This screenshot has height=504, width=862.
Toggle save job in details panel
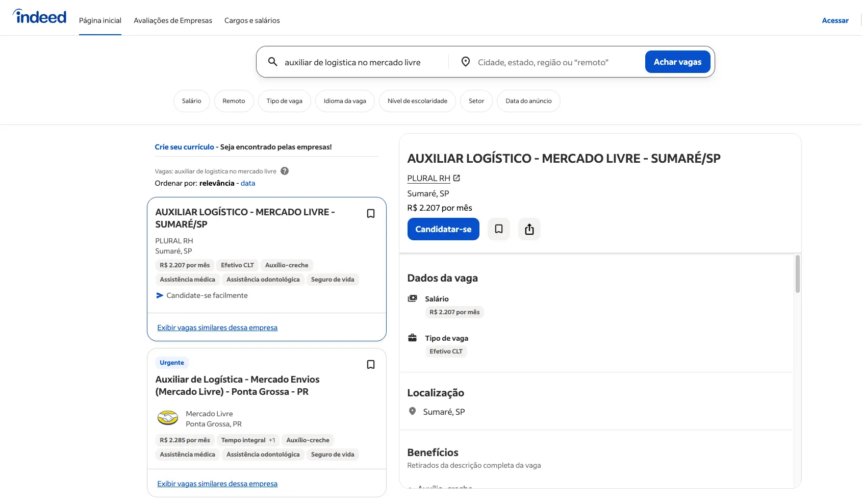(x=498, y=229)
